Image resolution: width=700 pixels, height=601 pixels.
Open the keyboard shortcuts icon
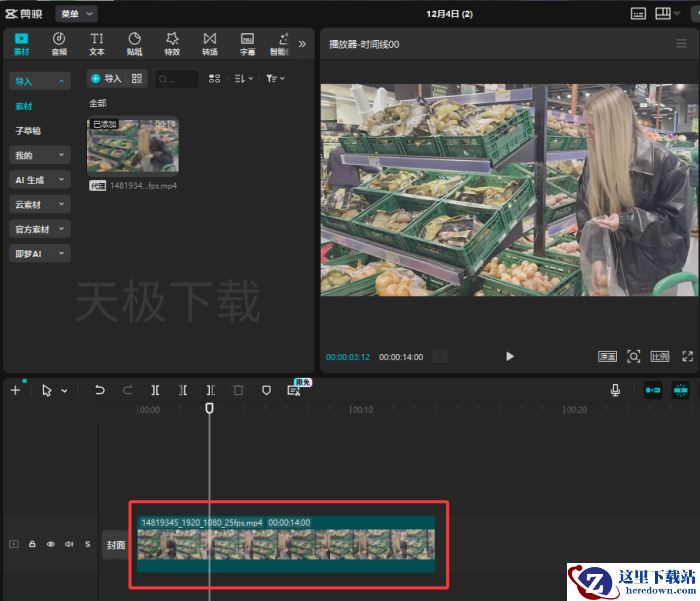coord(638,14)
